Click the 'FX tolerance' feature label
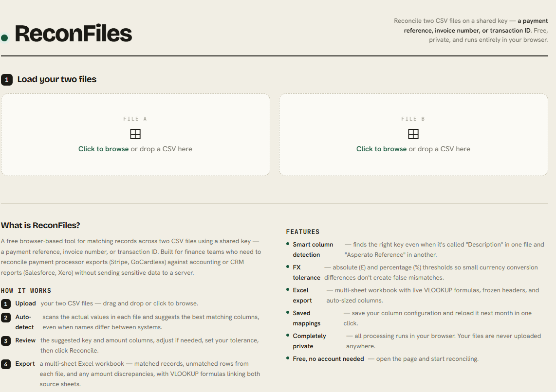This screenshot has width=556, height=392. (x=306, y=273)
